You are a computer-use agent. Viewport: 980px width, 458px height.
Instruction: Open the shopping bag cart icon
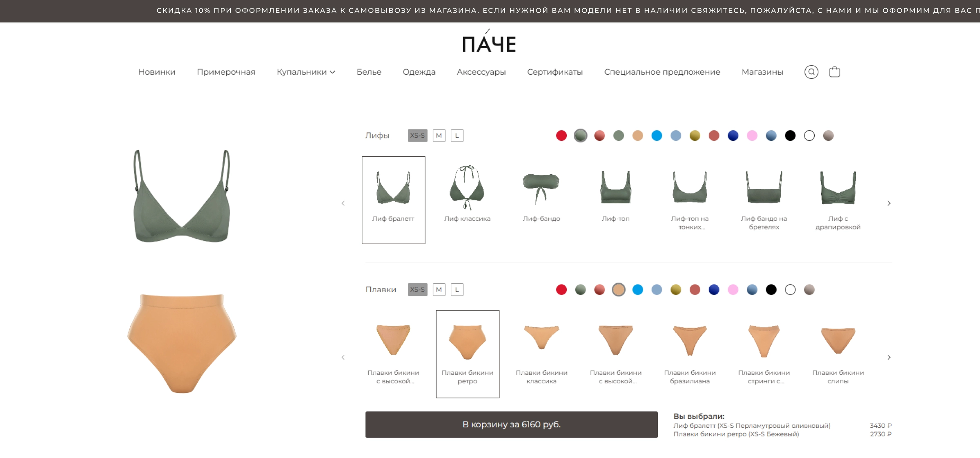coord(834,72)
